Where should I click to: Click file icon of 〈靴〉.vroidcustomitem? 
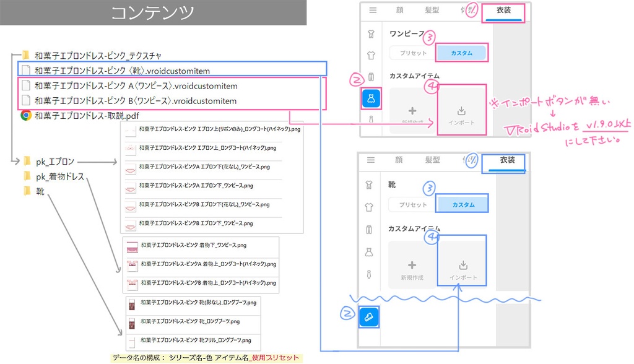coord(26,71)
